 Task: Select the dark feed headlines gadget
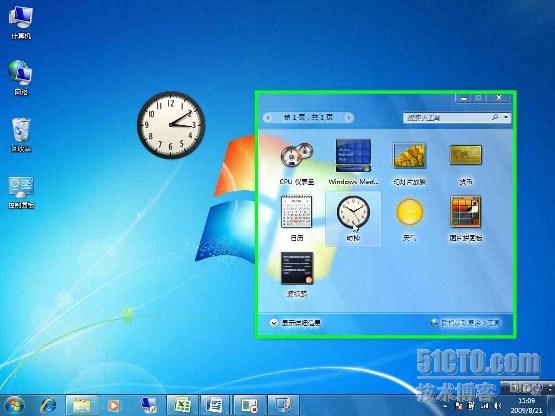pyautogui.click(x=297, y=274)
